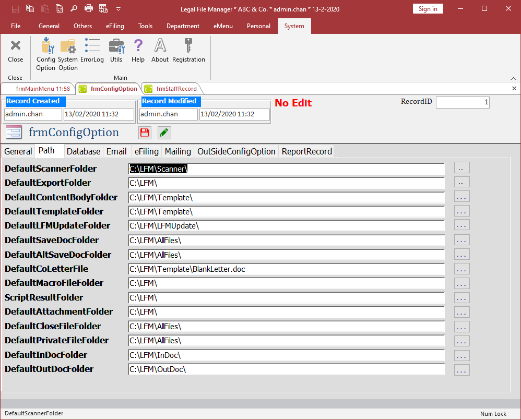Select the form's General settings tab
This screenshot has height=420, width=521.
[x=18, y=151]
